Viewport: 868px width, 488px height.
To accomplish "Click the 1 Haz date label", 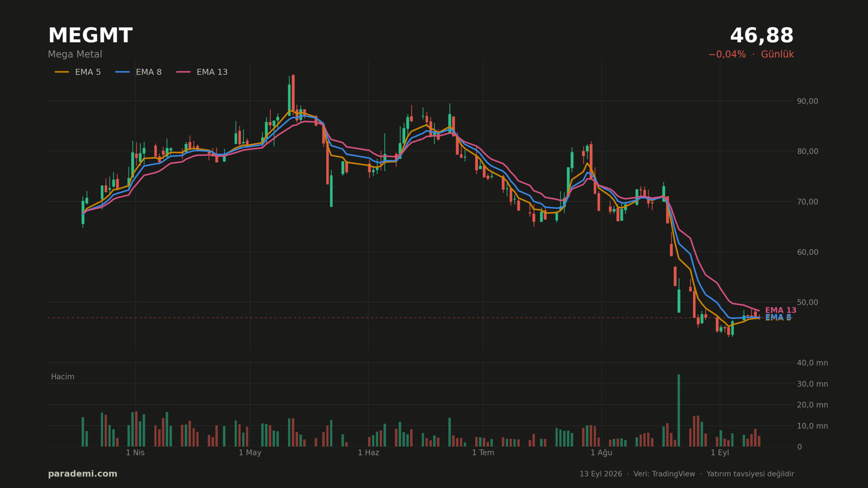I will point(368,453).
